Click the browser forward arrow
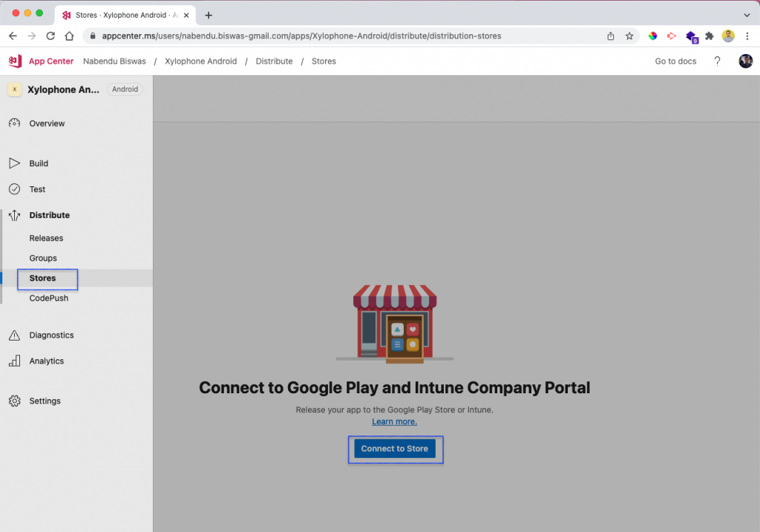This screenshot has height=532, width=760. coord(31,36)
